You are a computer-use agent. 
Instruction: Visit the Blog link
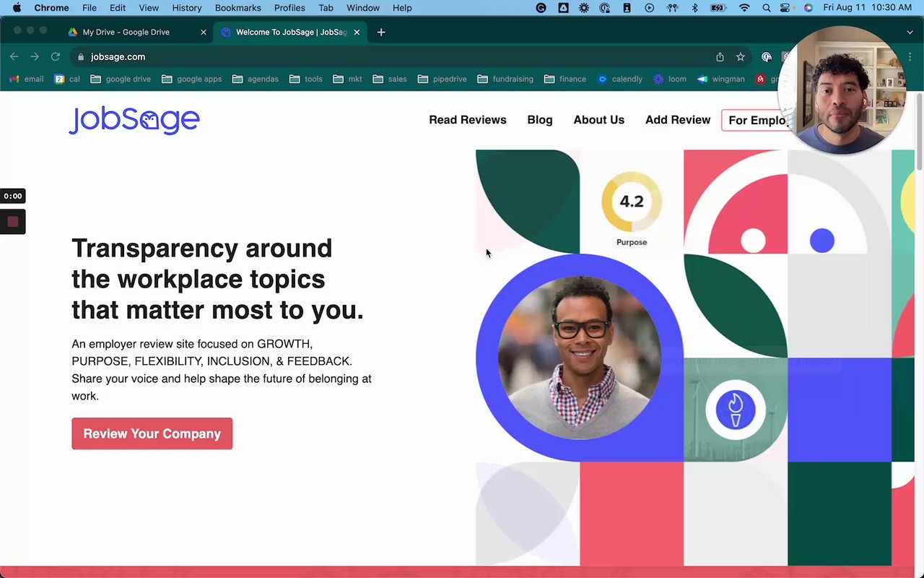540,120
